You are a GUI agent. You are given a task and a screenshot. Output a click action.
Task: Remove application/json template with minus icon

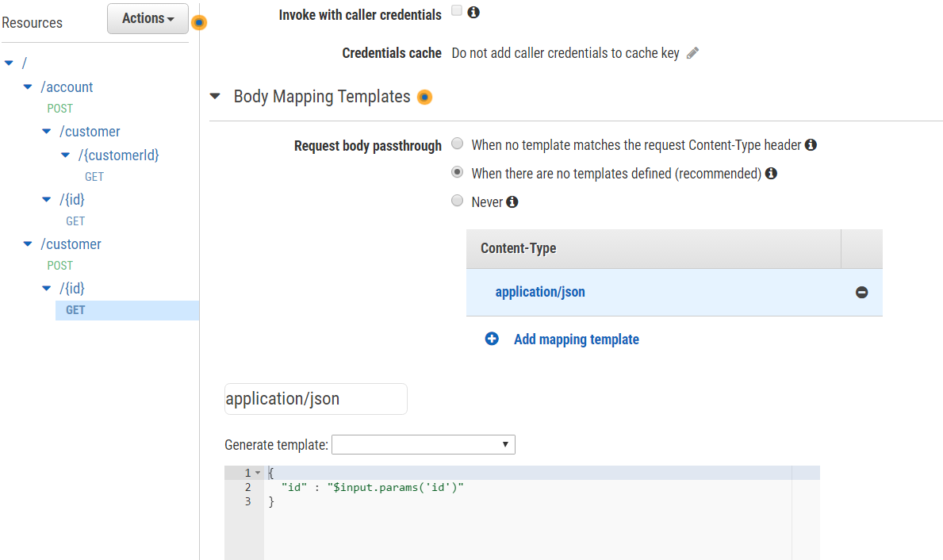coord(861,293)
